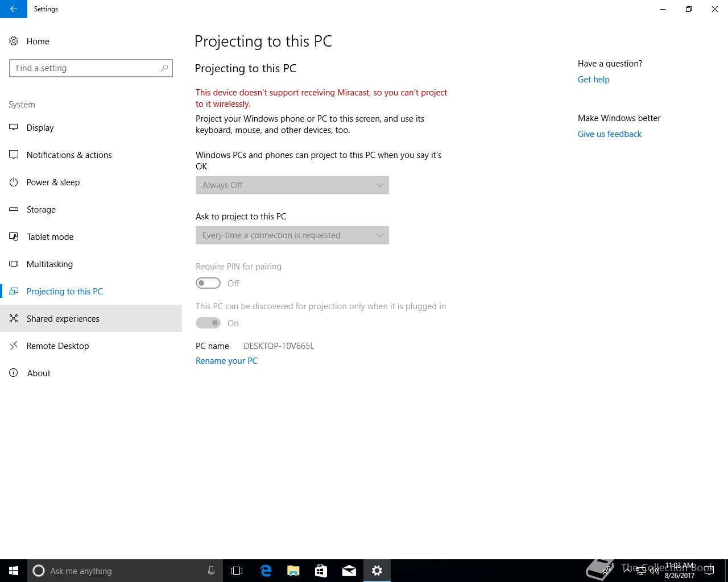Select Shared experiences in the sidebar

click(x=91, y=318)
